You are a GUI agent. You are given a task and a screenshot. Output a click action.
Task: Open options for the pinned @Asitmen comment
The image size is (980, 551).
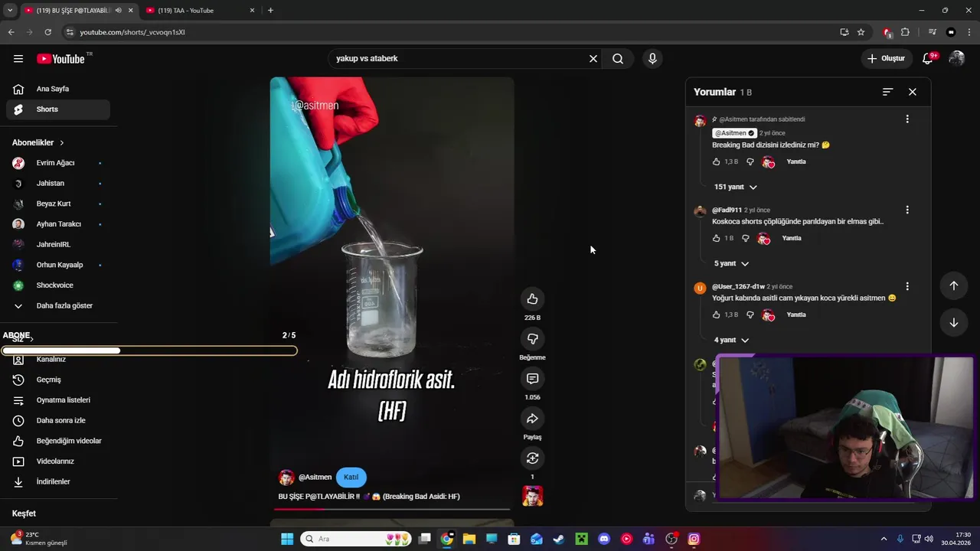coord(907,119)
